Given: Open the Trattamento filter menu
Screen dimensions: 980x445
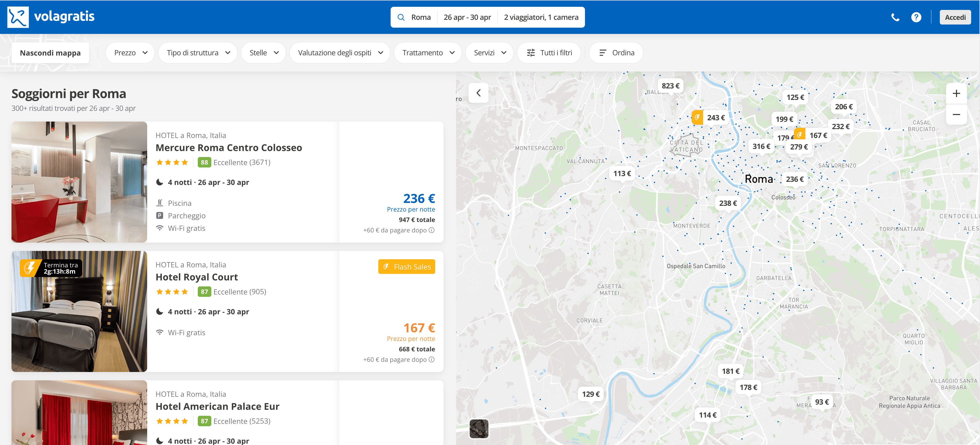Looking at the screenshot, I should pyautogui.click(x=428, y=52).
